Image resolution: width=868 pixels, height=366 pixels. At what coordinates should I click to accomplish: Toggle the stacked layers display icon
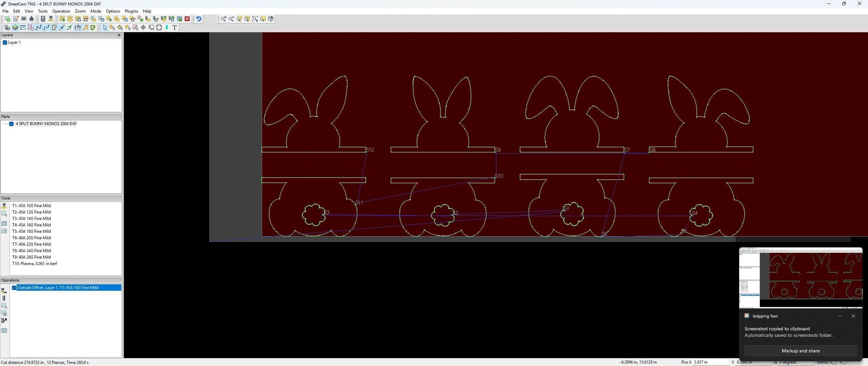15,27
